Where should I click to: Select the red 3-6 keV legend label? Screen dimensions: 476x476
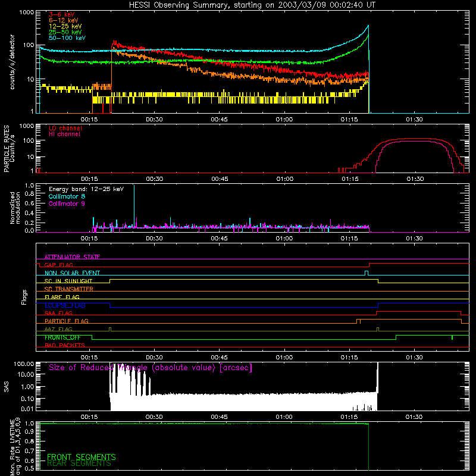[62, 14]
